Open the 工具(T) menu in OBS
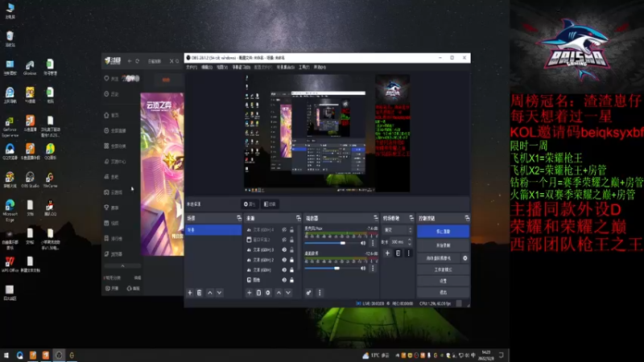This screenshot has height=362, width=644. pos(304,68)
